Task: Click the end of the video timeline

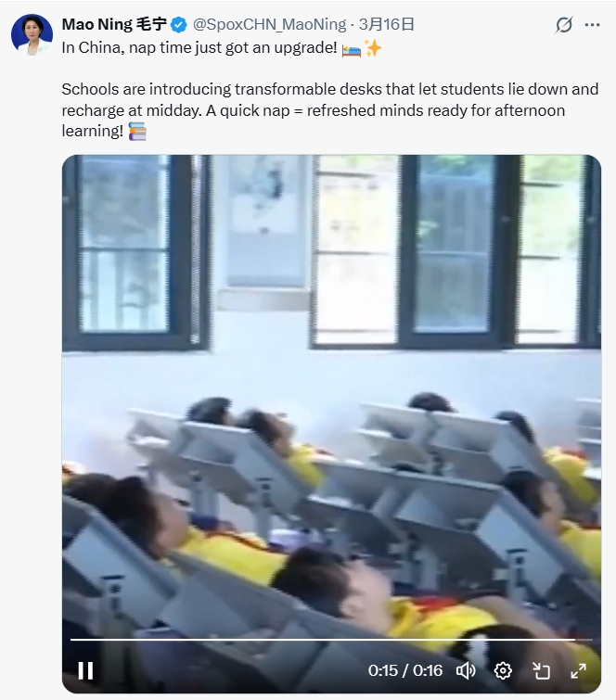Action: click(x=591, y=640)
